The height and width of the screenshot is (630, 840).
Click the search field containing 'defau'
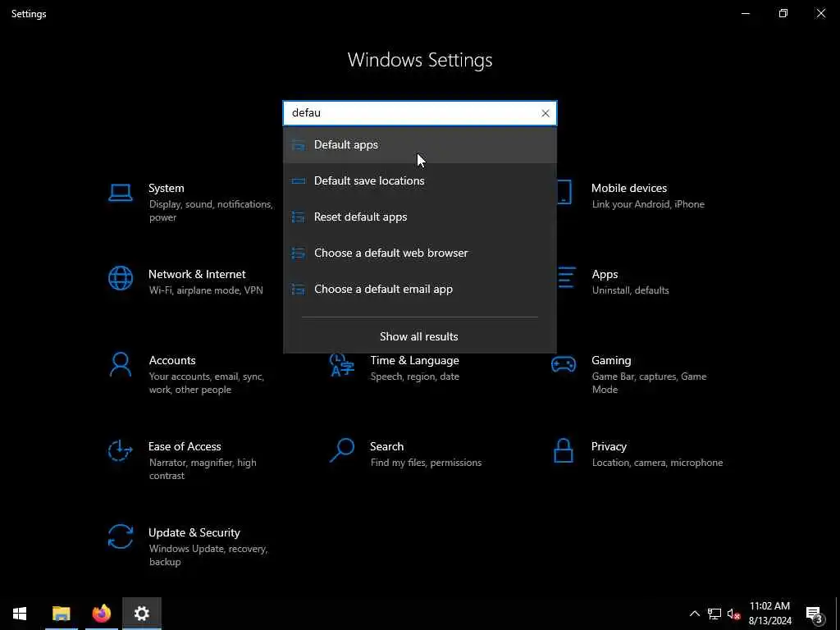coord(419,113)
